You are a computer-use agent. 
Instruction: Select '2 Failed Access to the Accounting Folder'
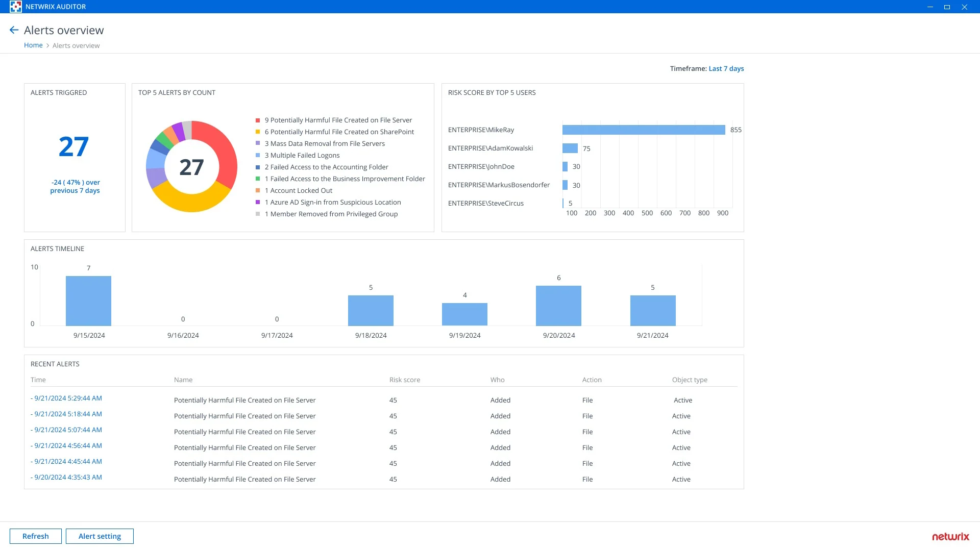click(x=326, y=167)
